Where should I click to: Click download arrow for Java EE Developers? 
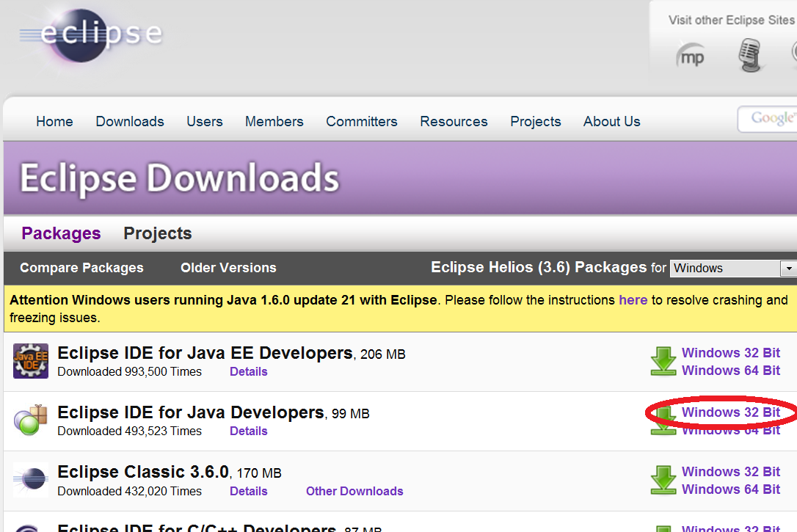(x=663, y=361)
